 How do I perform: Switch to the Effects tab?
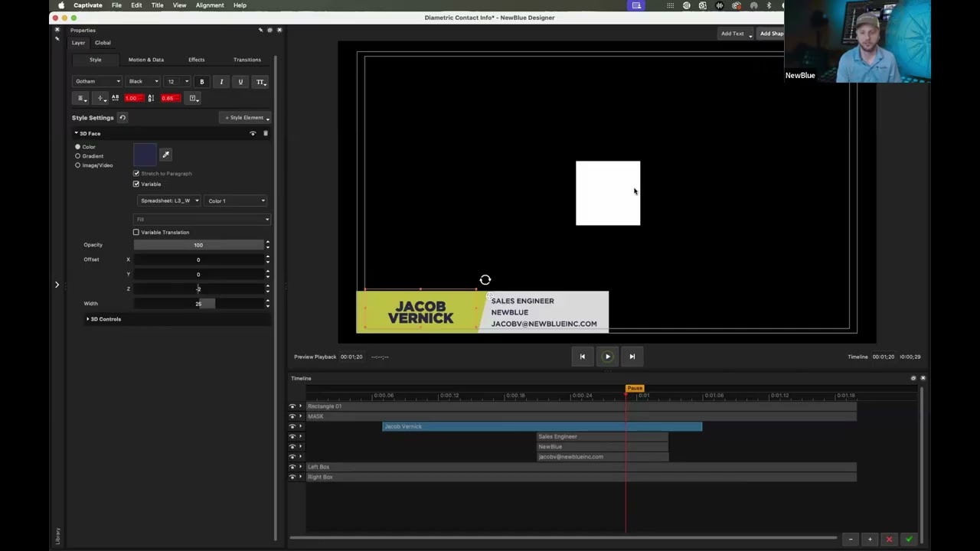[196, 60]
